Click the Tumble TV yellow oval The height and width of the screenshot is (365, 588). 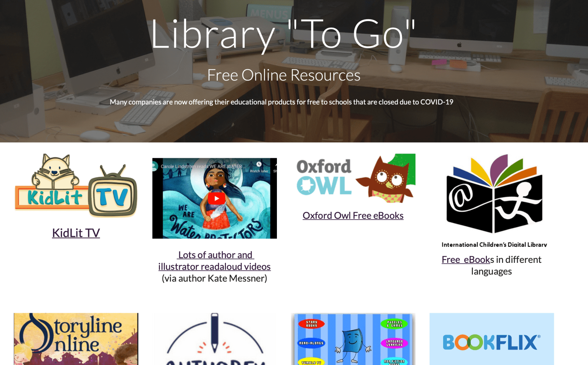click(311, 362)
